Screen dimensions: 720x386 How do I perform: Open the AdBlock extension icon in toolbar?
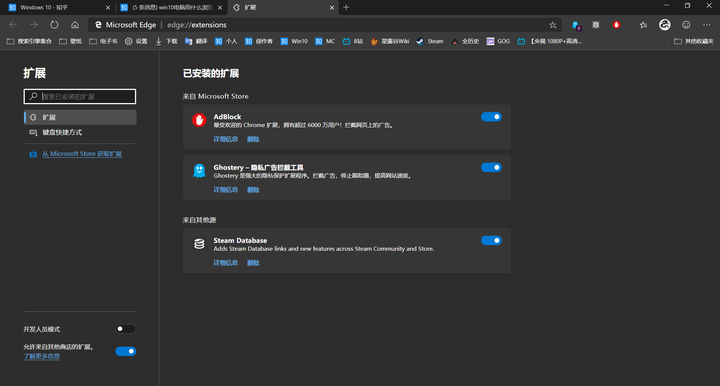coord(617,25)
